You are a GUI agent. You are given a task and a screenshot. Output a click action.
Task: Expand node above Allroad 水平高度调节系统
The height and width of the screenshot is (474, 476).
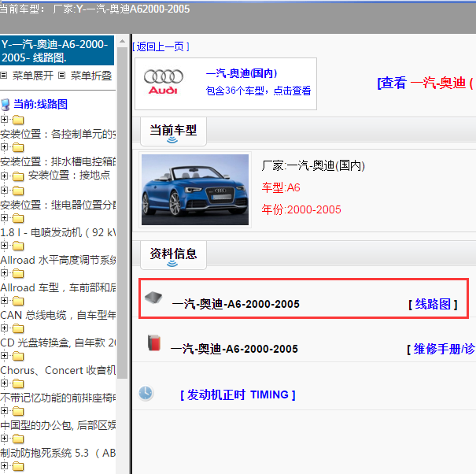point(4,245)
